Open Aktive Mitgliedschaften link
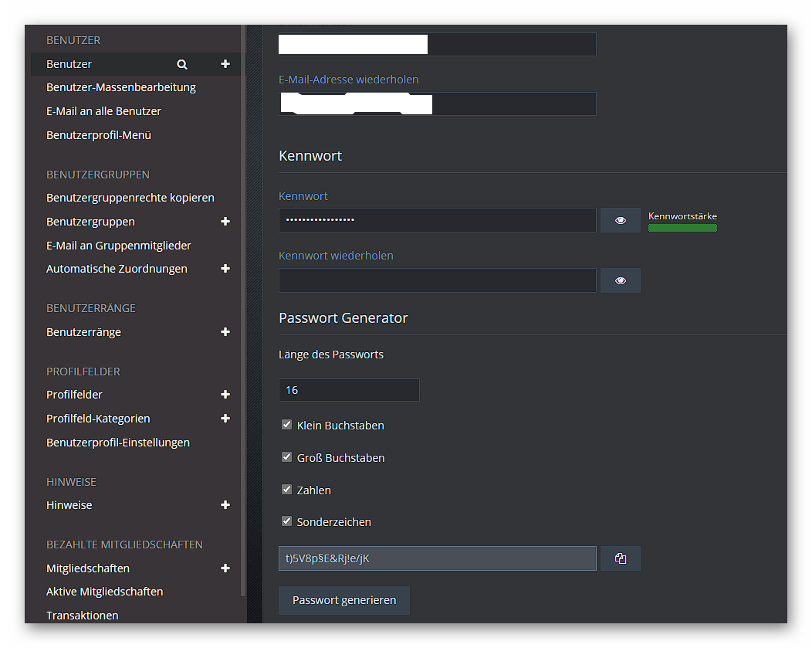The width and height of the screenshot is (812, 648). coord(105,592)
